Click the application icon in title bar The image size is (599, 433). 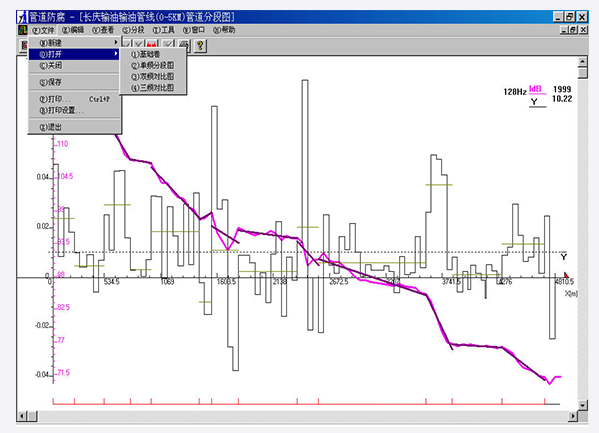[22, 17]
